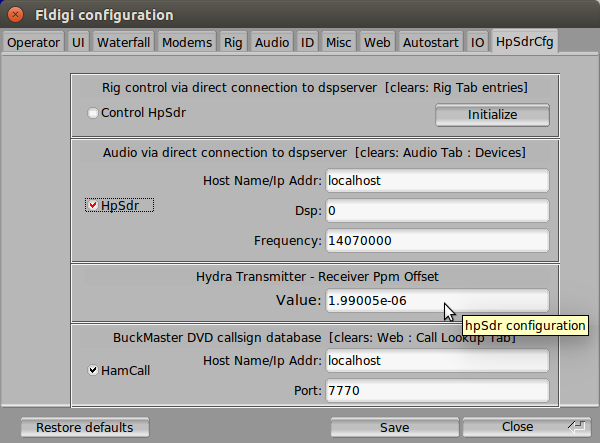
Task: Switch to the UI tab
Action: tap(78, 42)
